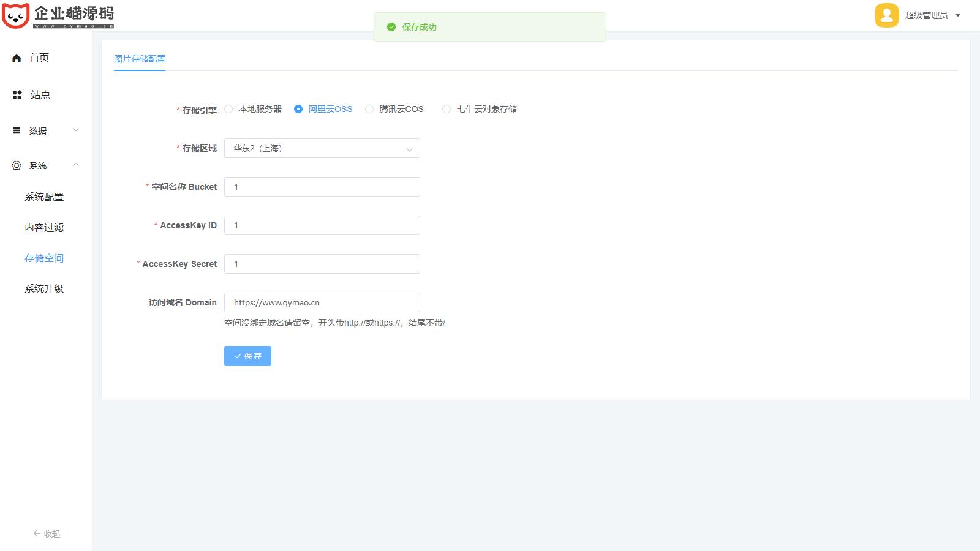Open the 系统配置 menu item
The height and width of the screenshot is (551, 980).
click(x=44, y=197)
